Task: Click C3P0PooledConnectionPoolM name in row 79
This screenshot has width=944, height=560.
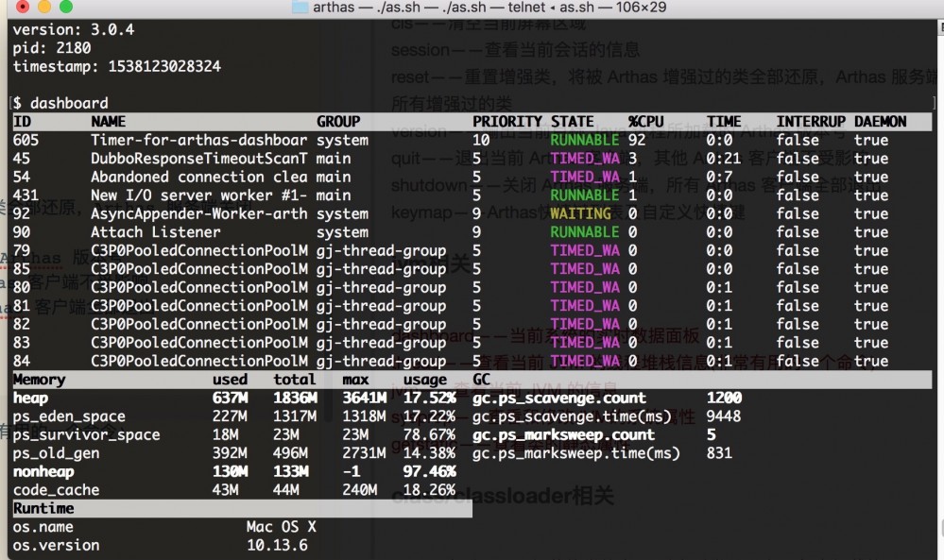Action: (x=199, y=251)
